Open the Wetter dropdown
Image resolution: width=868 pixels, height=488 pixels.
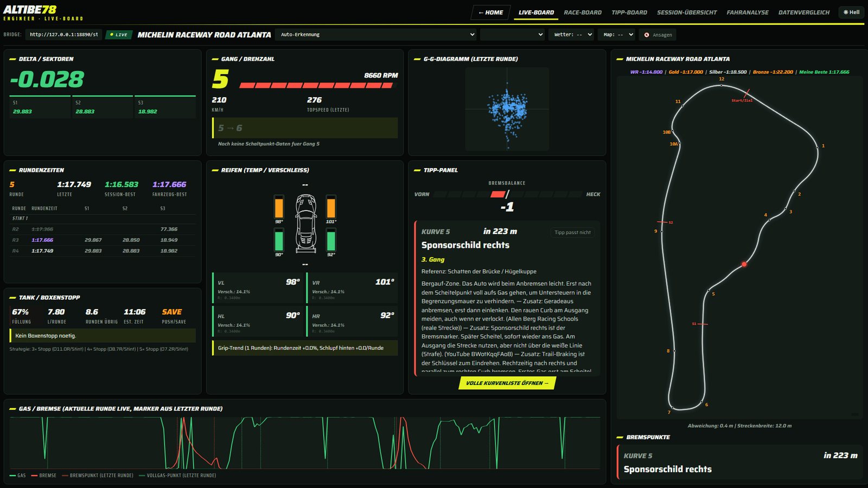571,35
